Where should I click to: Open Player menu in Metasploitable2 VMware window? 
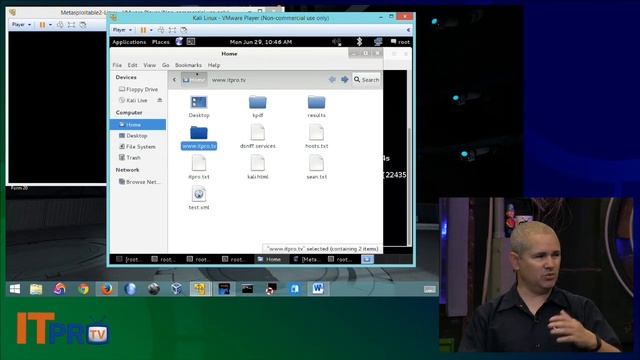tap(21, 25)
